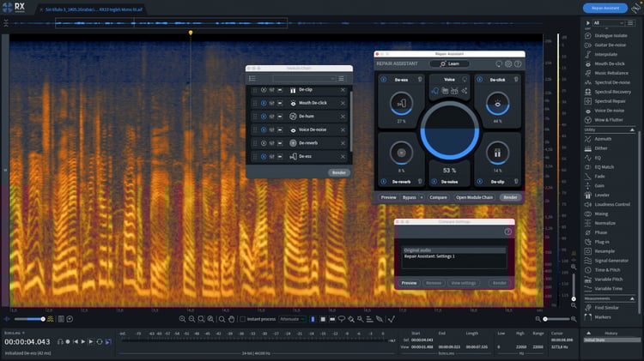Toggle power for De-reverb in Module Chain
The image size is (644, 361).
click(264, 143)
